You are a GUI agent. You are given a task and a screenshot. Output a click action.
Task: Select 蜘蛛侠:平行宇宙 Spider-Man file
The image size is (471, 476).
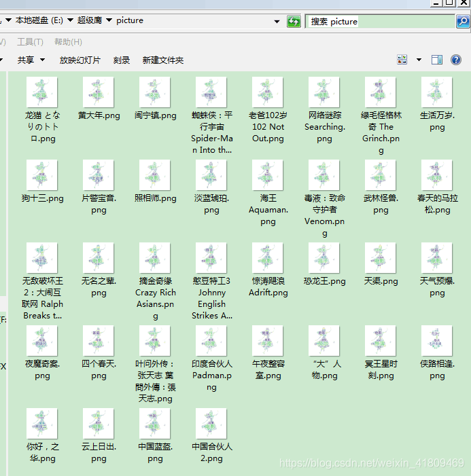click(x=211, y=116)
